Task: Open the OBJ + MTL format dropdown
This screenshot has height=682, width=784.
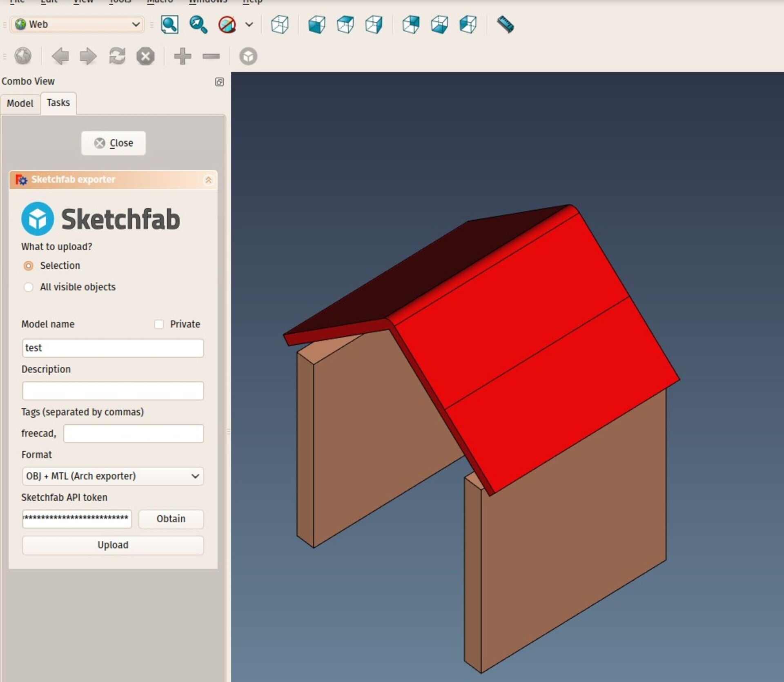Action: 113,476
